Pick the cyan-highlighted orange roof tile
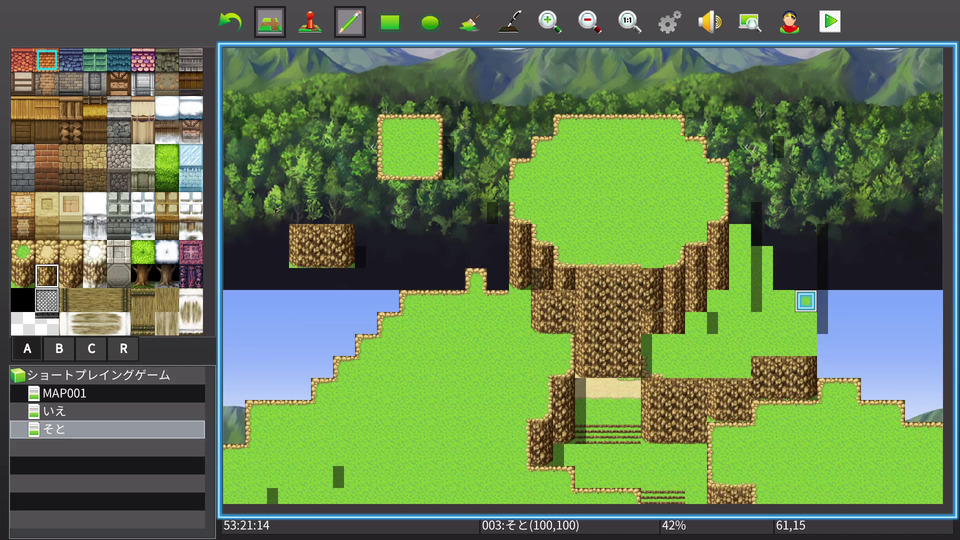The height and width of the screenshot is (540, 960). (47, 60)
